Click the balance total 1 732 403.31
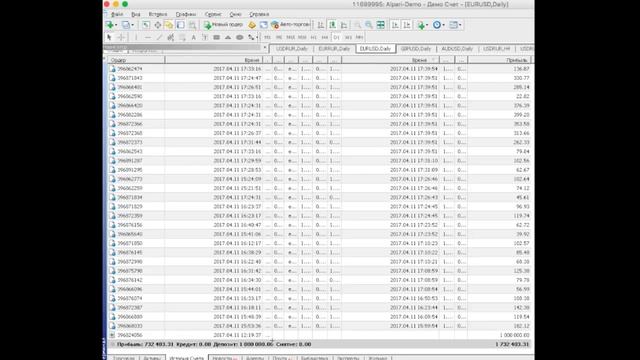The image size is (640, 360). [512, 344]
